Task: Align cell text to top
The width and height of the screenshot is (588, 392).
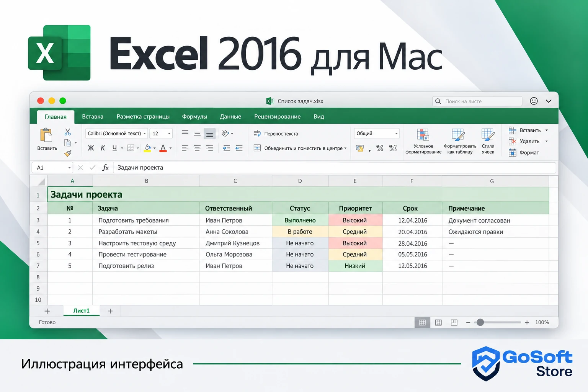Action: point(185,132)
